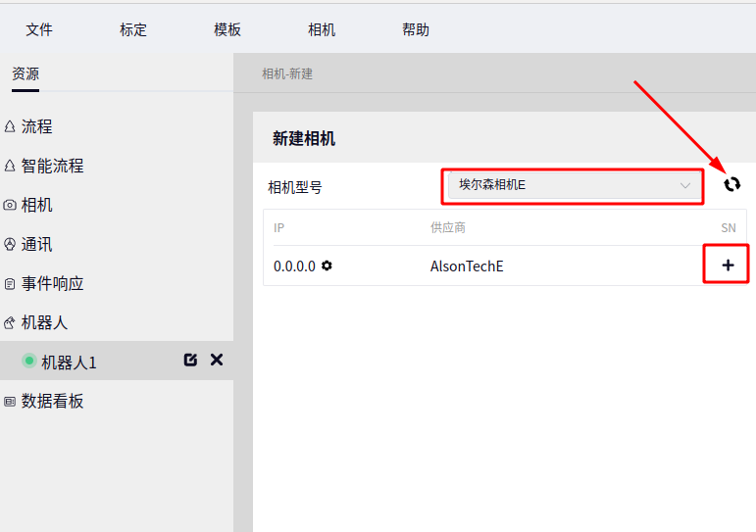The width and height of the screenshot is (756, 532).
Task: Click the 流程 bell icon
Action: (x=10, y=126)
